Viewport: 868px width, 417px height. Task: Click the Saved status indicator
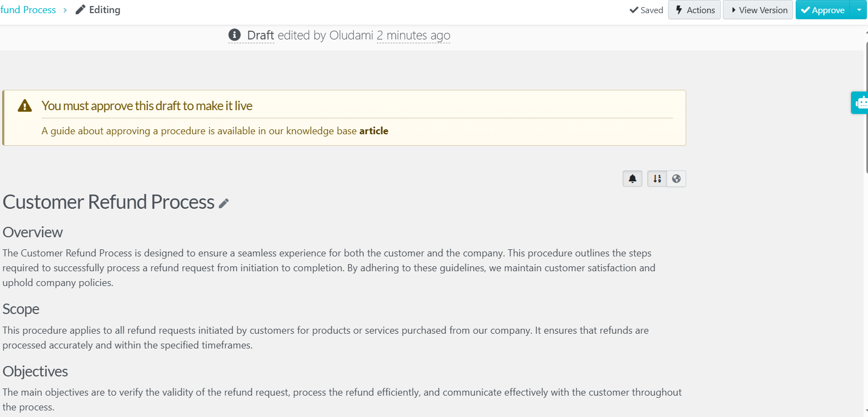click(x=646, y=10)
